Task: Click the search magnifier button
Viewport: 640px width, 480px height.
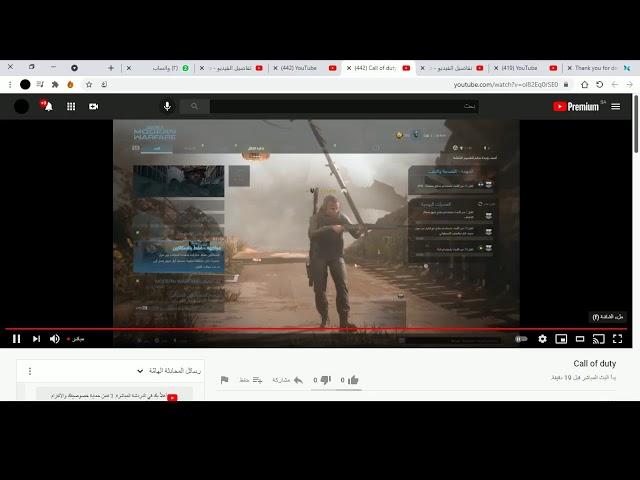Action: point(194,107)
